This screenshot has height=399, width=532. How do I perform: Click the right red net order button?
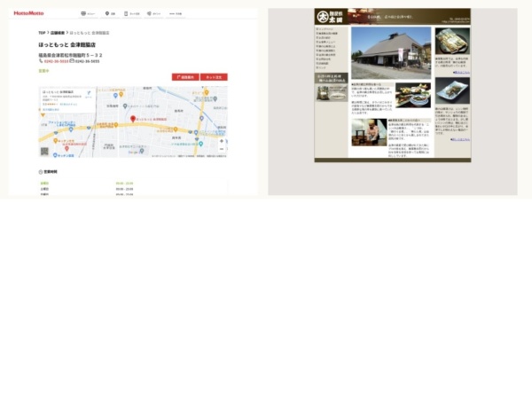pyautogui.click(x=214, y=77)
